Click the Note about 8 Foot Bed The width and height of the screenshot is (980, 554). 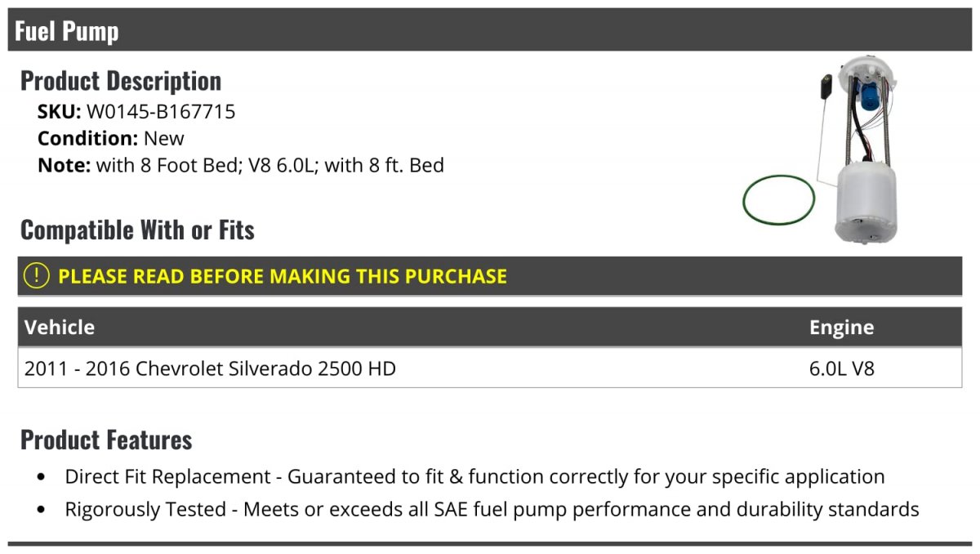tap(241, 165)
